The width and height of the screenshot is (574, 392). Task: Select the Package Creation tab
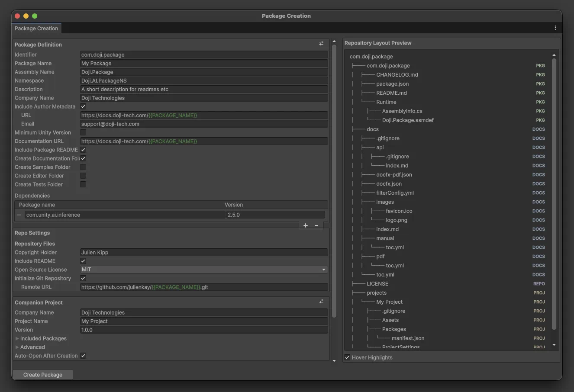pyautogui.click(x=36, y=28)
